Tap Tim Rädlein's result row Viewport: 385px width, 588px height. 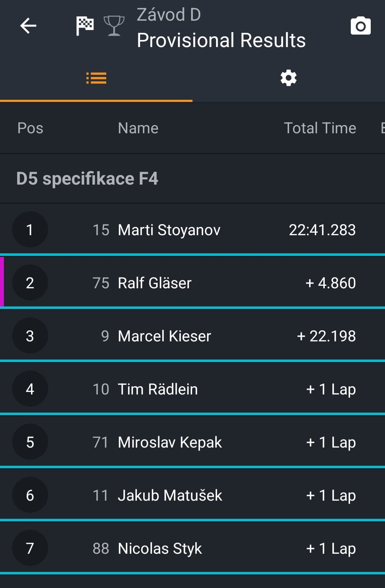click(192, 389)
